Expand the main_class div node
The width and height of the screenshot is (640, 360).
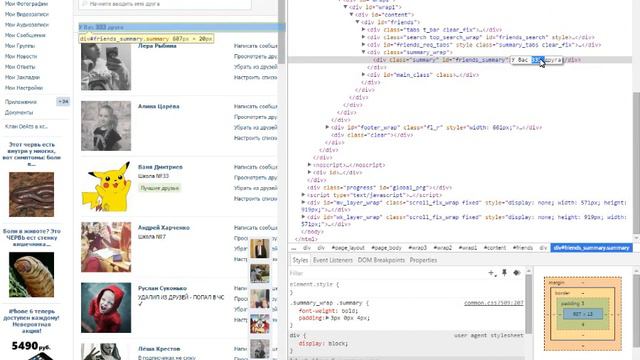(363, 75)
